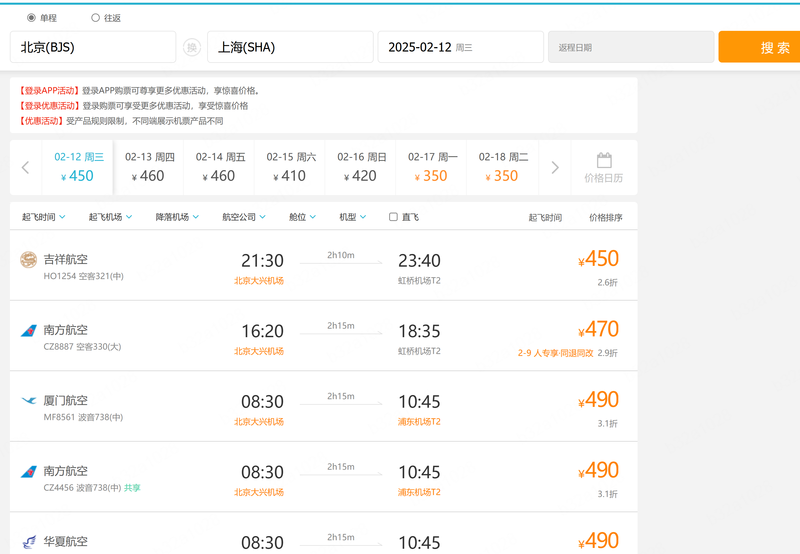
Task: Select the 单程 one-way radio button
Action: click(31, 18)
